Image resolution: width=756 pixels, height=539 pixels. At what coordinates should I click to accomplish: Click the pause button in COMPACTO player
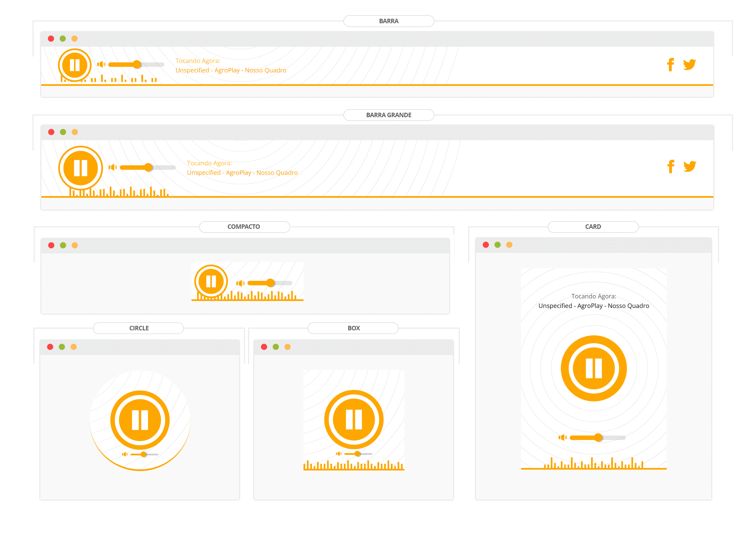tap(211, 281)
